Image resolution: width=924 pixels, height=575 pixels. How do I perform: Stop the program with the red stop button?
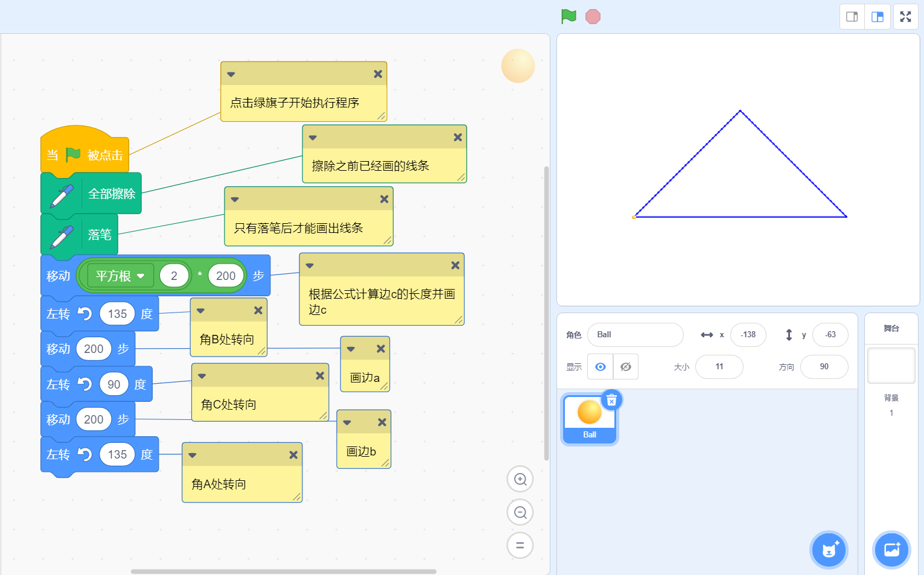point(593,16)
